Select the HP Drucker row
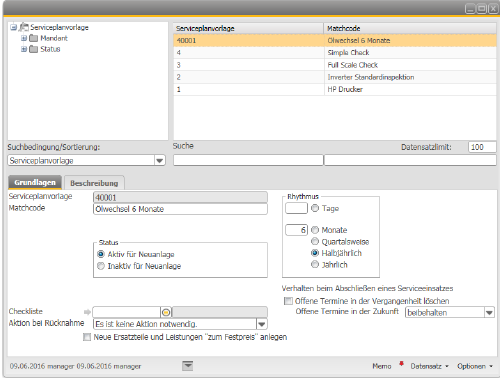502x378 pixels. 335,89
